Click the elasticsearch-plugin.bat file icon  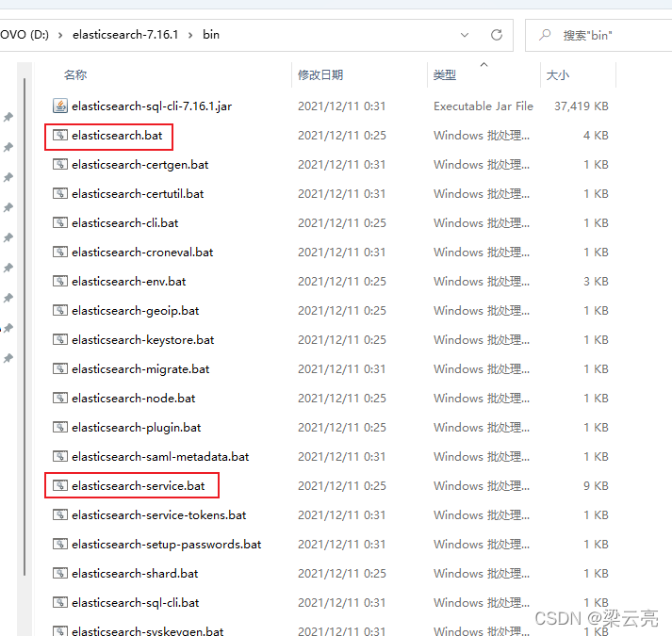60,427
